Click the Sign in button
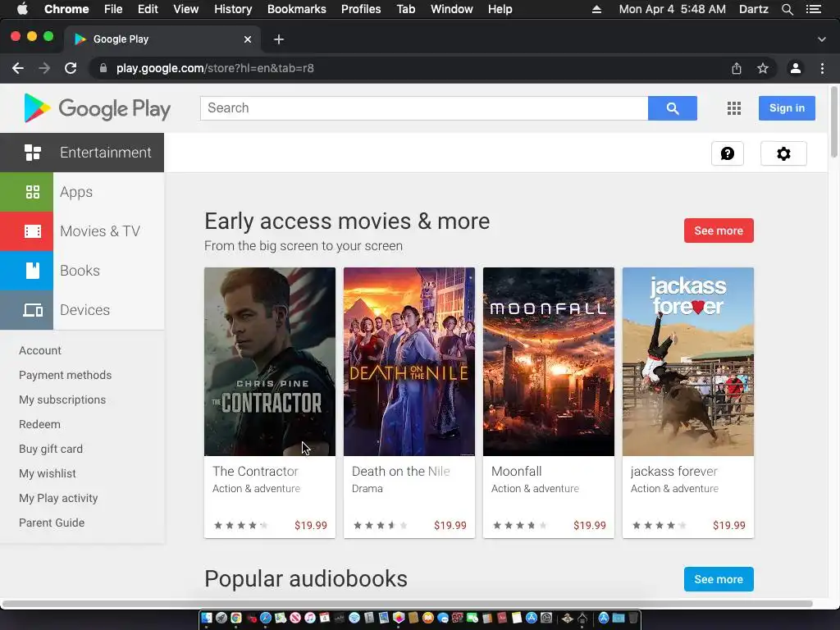This screenshot has height=630, width=840. (x=787, y=108)
